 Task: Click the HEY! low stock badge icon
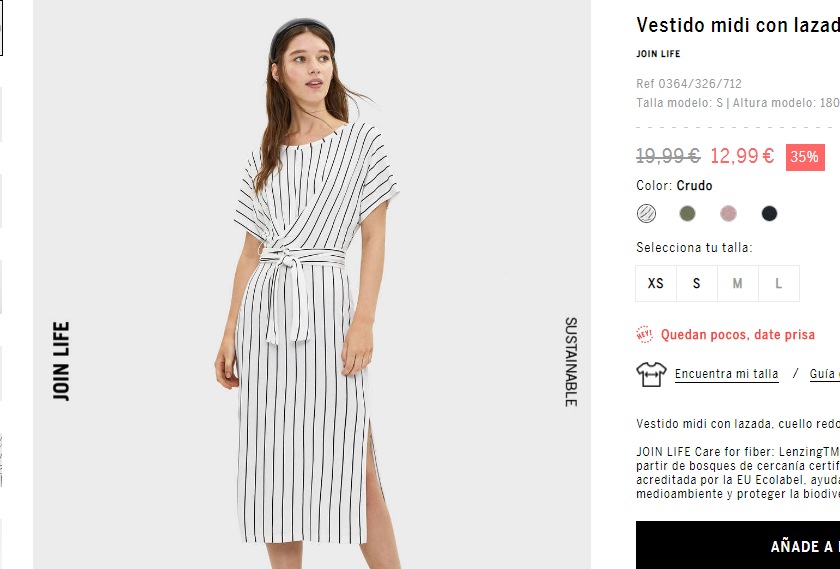[644, 334]
